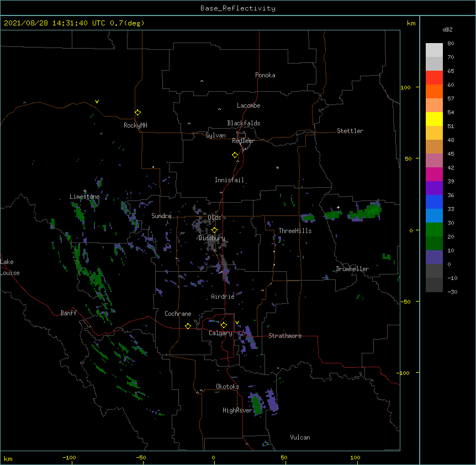The image size is (476, 465).
Task: Click the Sylvan label
Action: [x=215, y=135]
